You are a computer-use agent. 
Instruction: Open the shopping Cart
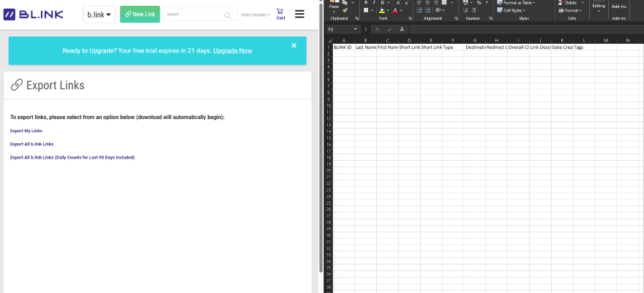point(280,14)
